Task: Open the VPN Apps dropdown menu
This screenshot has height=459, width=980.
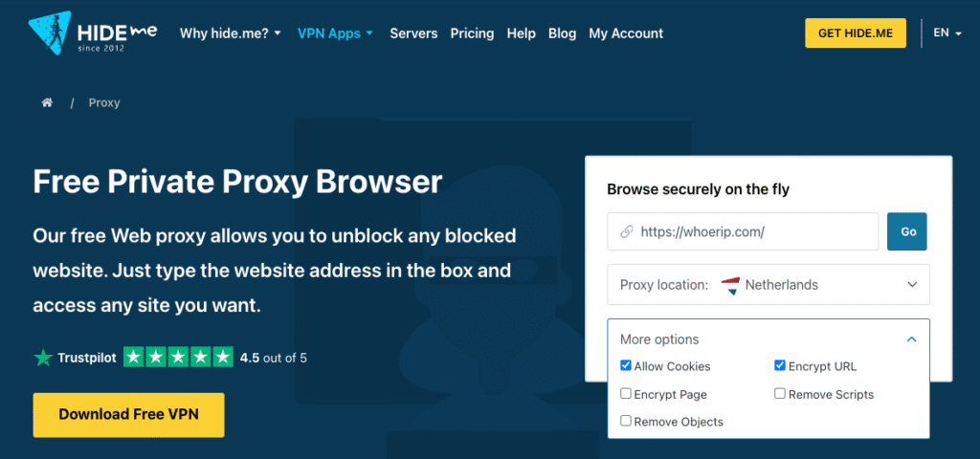Action: click(x=335, y=33)
